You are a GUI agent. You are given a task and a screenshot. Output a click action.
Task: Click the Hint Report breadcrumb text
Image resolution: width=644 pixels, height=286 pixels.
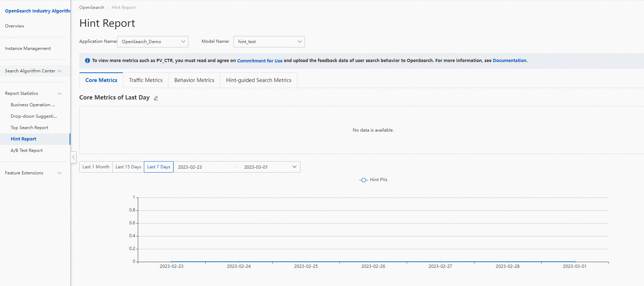pos(124,7)
